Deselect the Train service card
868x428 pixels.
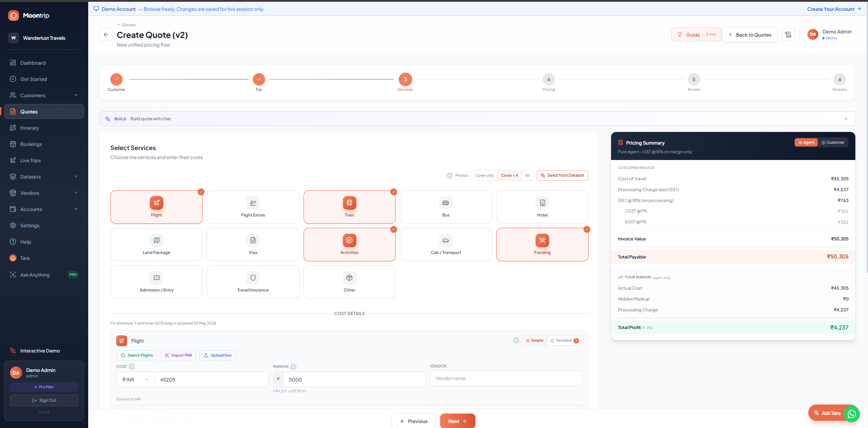tap(350, 207)
